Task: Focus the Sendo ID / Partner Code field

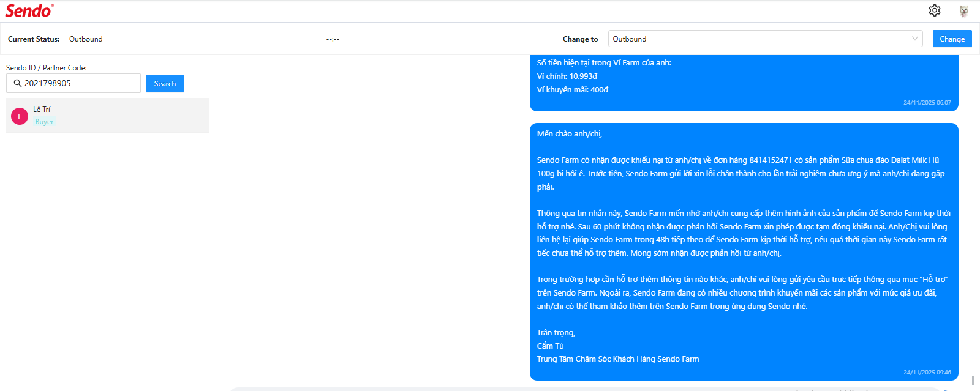Action: (x=73, y=83)
